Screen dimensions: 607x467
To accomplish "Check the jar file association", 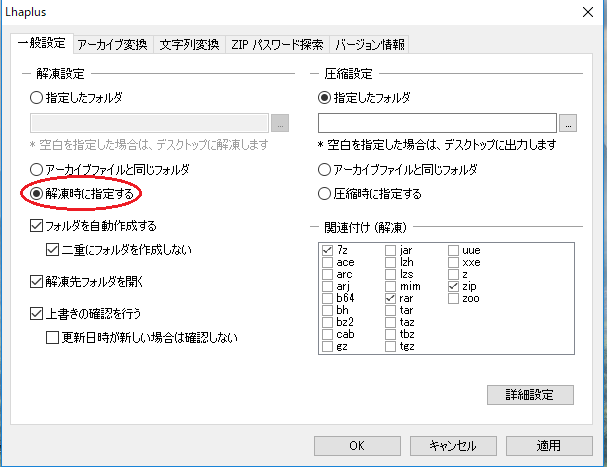I will (x=390, y=250).
